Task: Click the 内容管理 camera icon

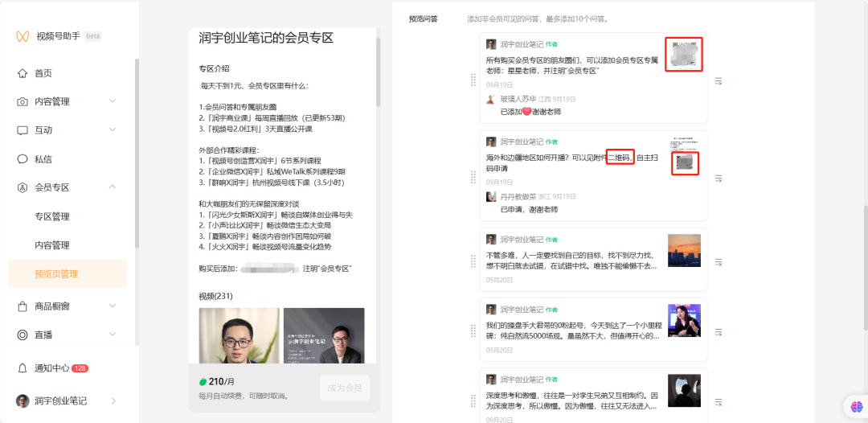Action: click(x=23, y=102)
